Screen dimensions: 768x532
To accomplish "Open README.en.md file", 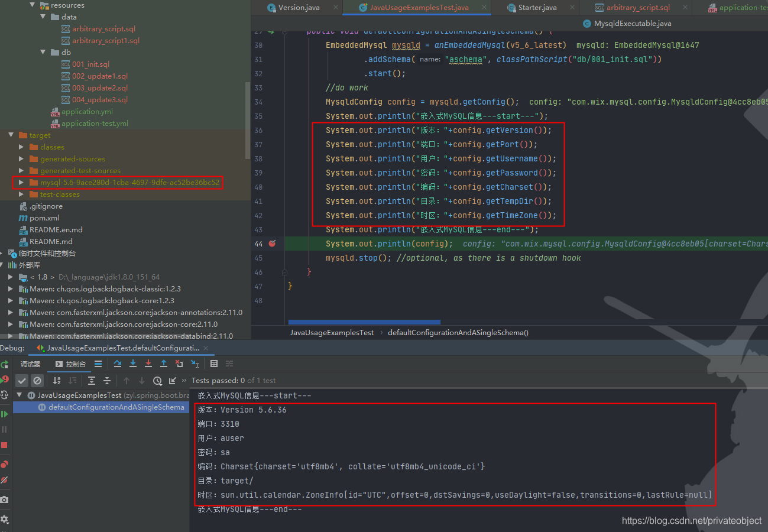I will click(56, 230).
